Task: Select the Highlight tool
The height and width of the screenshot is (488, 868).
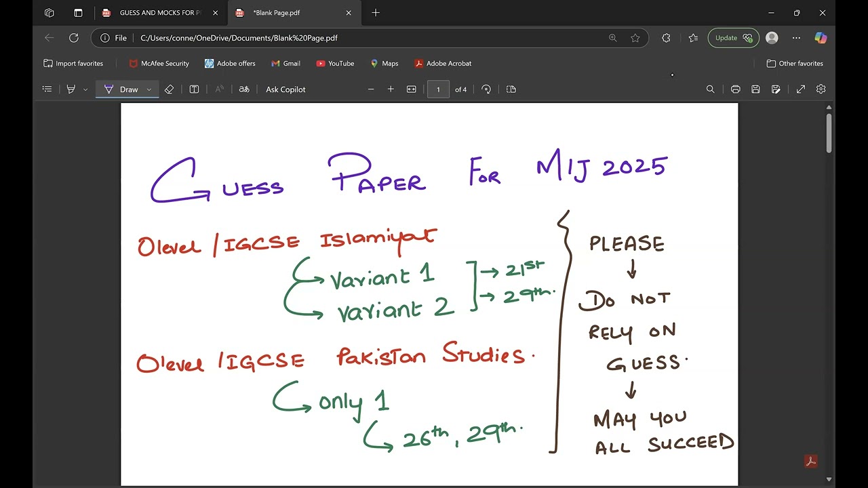Action: (71, 89)
